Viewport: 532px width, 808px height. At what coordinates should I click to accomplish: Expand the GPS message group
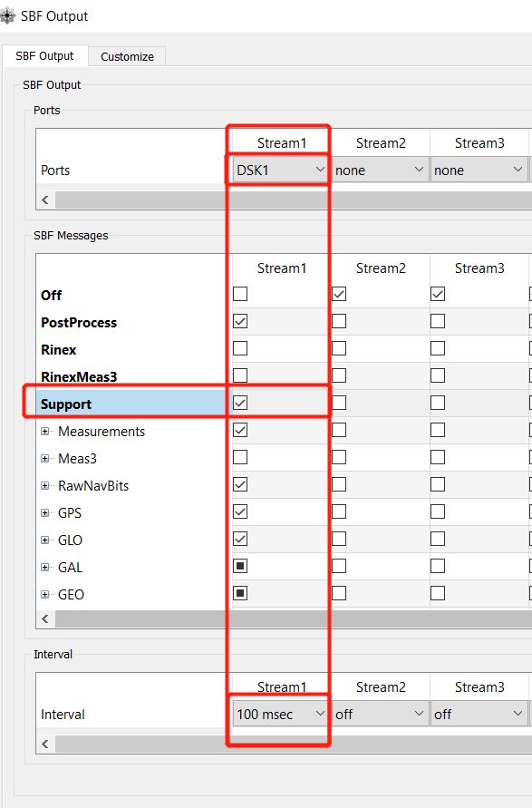pos(45,512)
